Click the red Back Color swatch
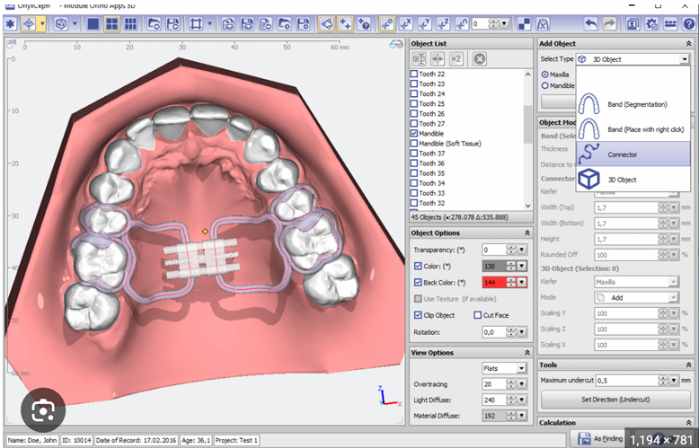Screen dimensions: 699x448 point(491,283)
